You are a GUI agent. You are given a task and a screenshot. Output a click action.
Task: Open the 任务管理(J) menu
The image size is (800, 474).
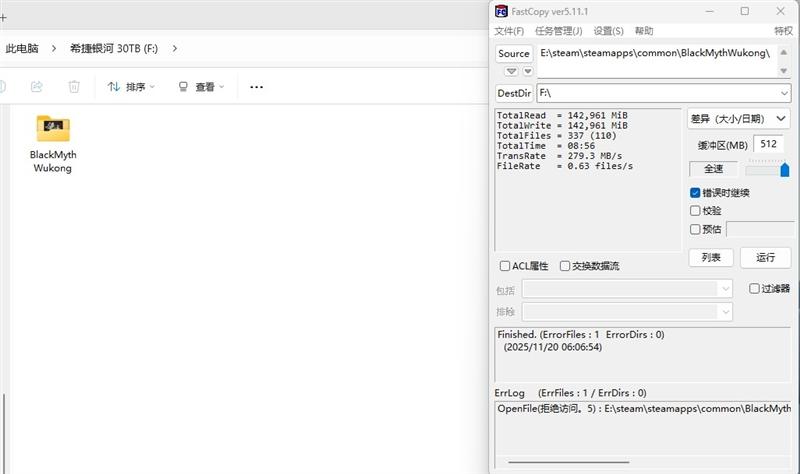tap(558, 31)
